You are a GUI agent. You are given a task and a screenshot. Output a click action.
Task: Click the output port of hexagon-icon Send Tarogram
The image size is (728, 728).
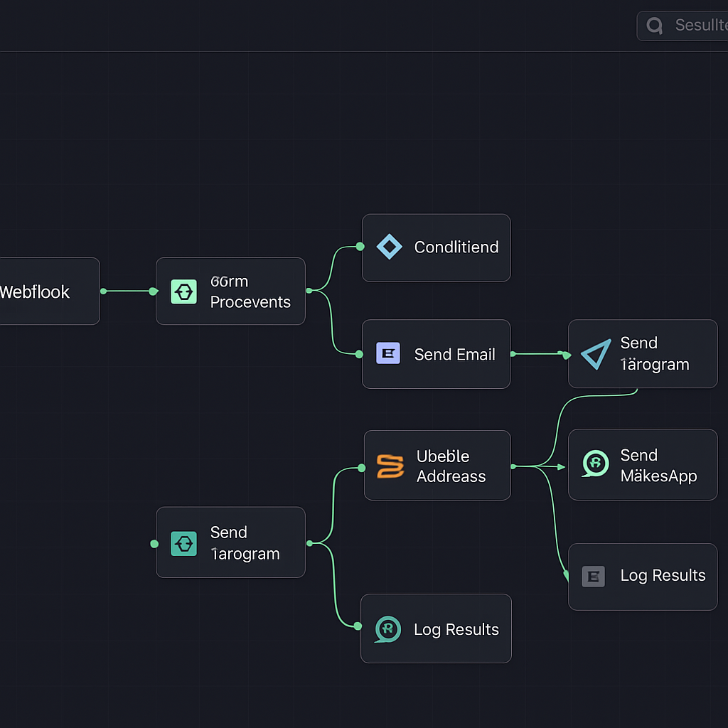[310, 542]
